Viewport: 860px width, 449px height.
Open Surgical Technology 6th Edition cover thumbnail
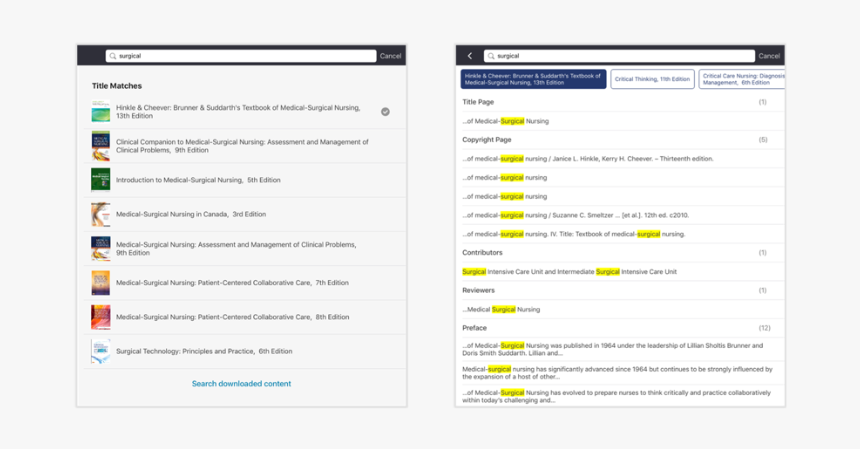click(100, 351)
